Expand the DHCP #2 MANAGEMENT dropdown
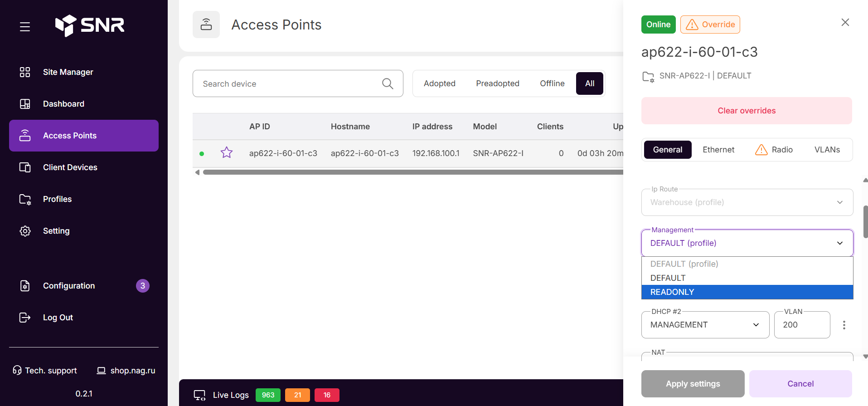This screenshot has width=868, height=406. click(705, 325)
